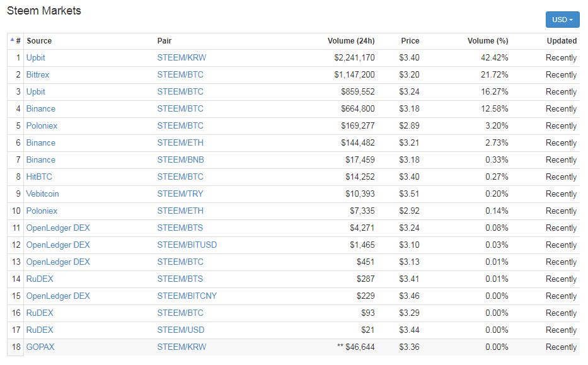588x365 pixels.
Task: Sort by Volume (%) column header
Action: (x=487, y=41)
